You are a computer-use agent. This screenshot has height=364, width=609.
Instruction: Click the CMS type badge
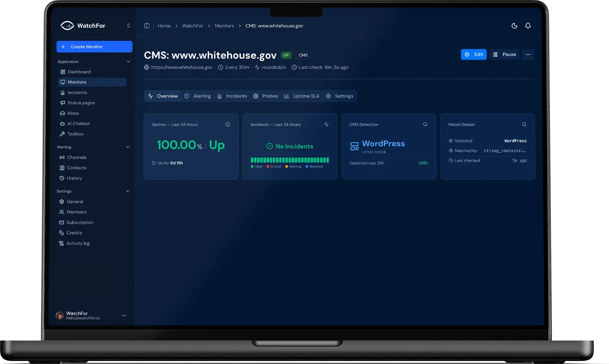click(303, 55)
